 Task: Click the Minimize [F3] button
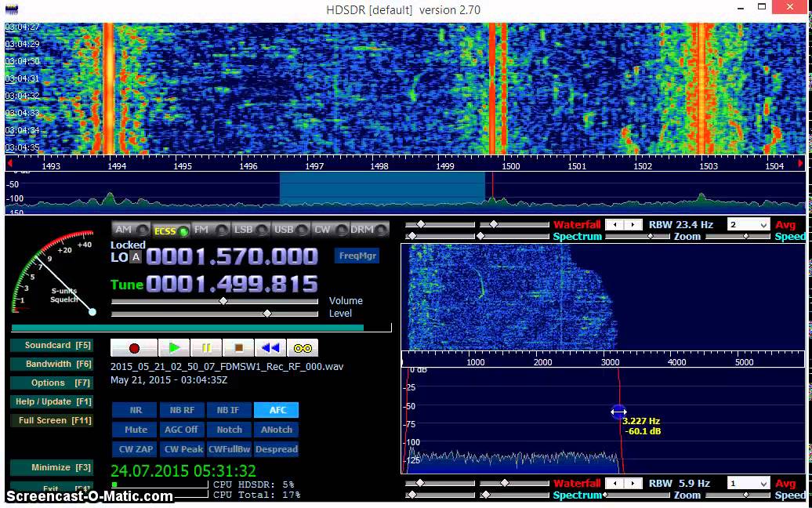[53, 467]
